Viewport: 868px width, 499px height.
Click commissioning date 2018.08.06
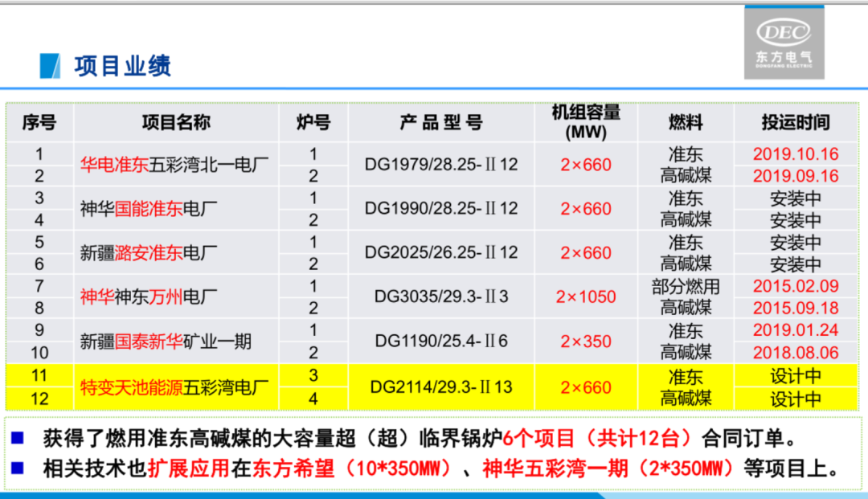coord(796,353)
